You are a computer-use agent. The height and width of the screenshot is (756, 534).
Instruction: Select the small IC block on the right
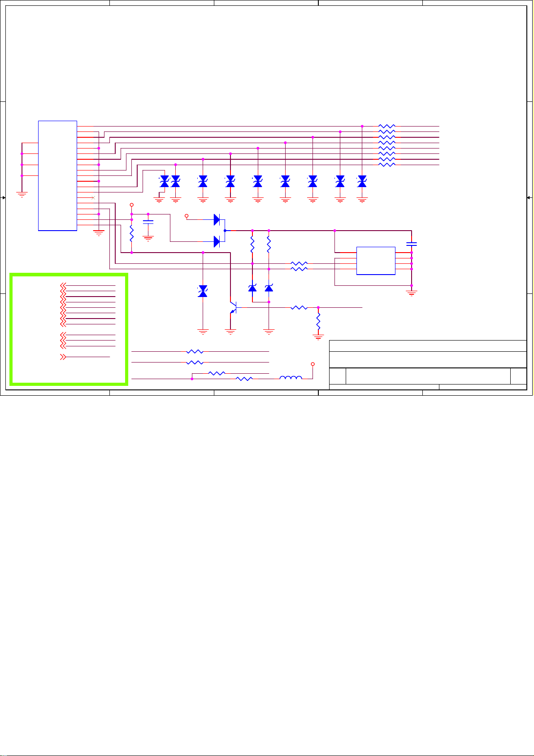click(x=376, y=261)
